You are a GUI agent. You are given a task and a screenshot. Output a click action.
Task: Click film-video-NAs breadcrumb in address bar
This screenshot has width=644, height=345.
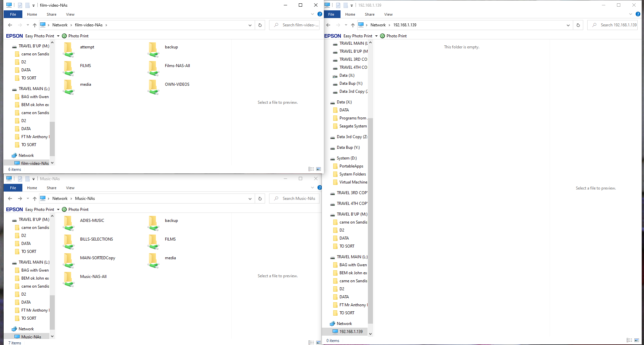coord(89,25)
